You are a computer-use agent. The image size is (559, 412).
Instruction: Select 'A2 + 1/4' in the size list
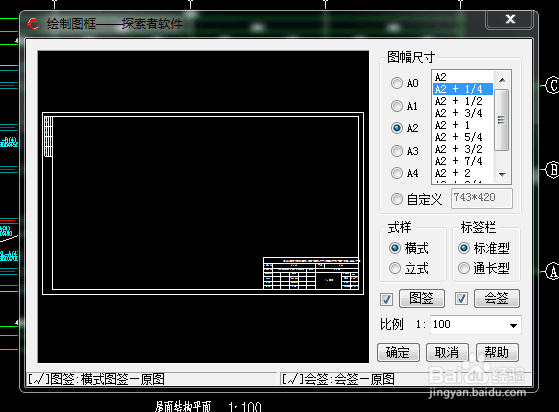(x=463, y=89)
